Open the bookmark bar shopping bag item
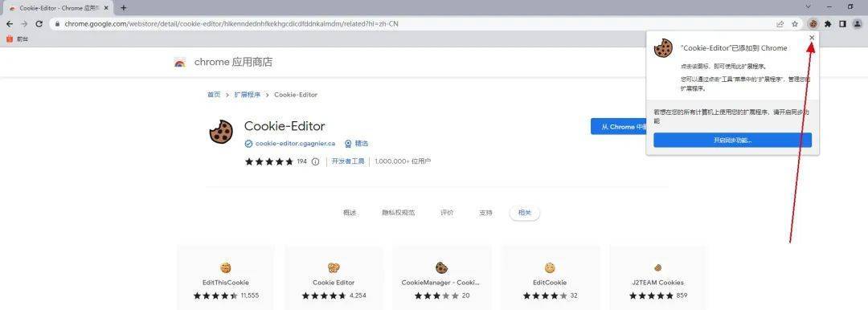 click(x=16, y=39)
